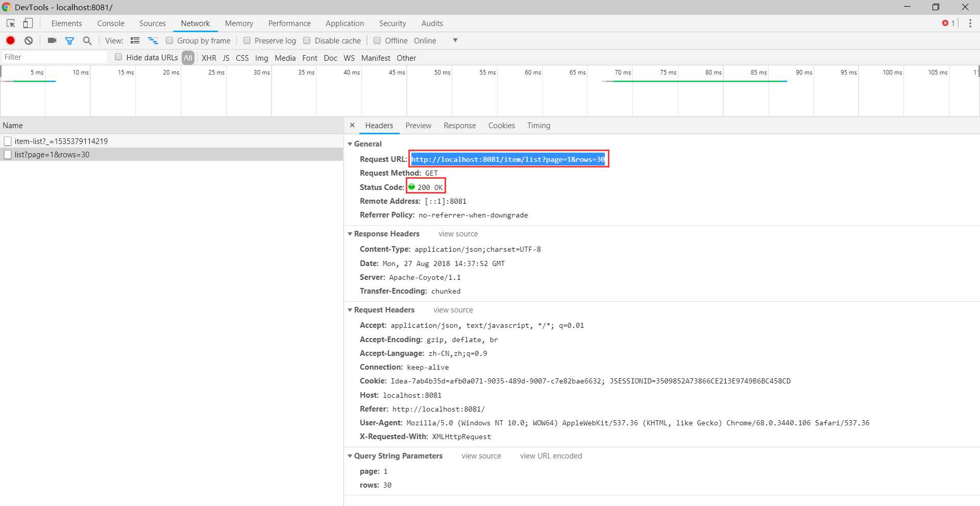Click the 200 OK status code value
This screenshot has height=506, width=980.
(x=430, y=187)
